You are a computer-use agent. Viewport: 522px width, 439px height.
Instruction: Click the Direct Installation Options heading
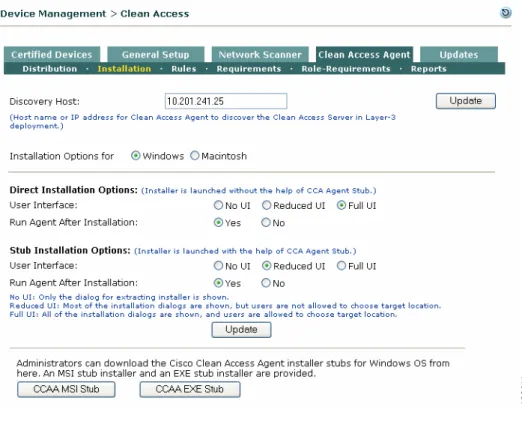[x=74, y=190]
